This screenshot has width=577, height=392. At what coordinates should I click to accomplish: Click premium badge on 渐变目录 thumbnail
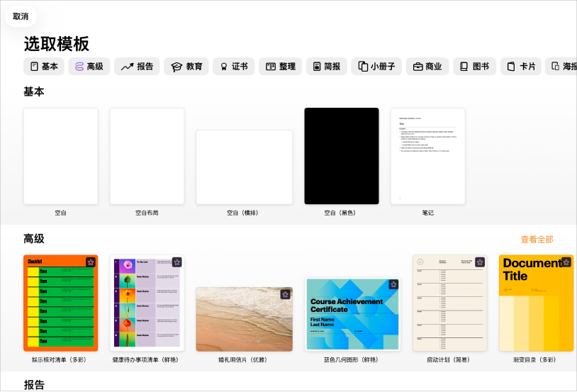click(x=566, y=262)
